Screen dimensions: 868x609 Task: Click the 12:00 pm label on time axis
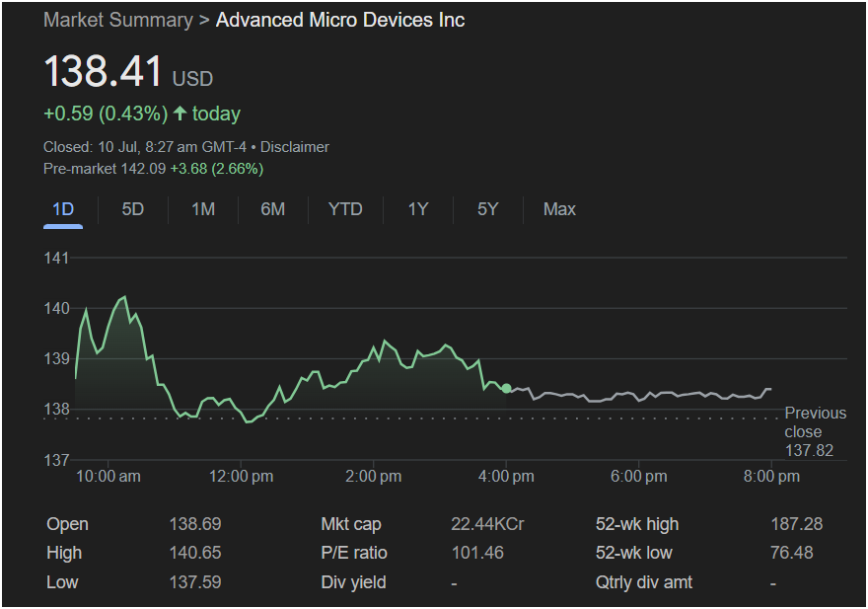tap(242, 477)
